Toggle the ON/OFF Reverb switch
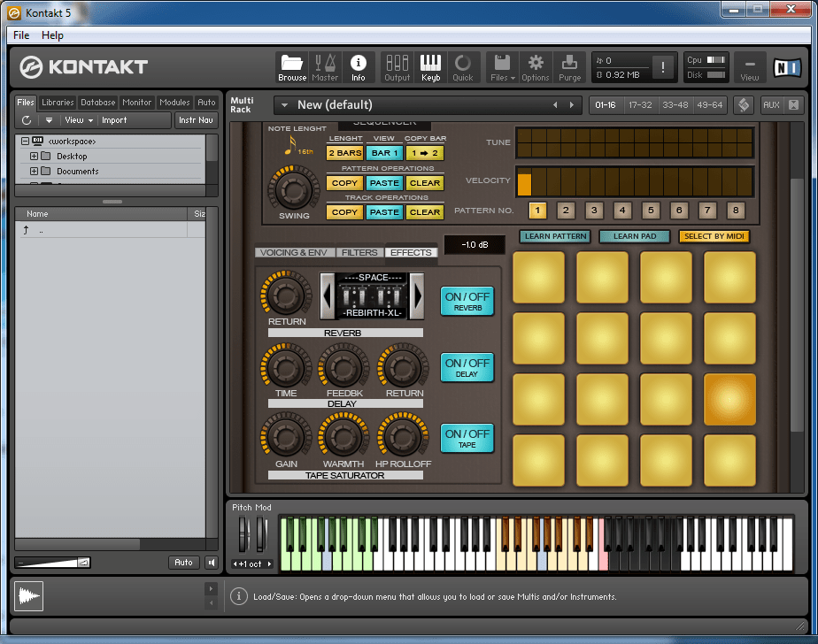The image size is (818, 644). [467, 301]
